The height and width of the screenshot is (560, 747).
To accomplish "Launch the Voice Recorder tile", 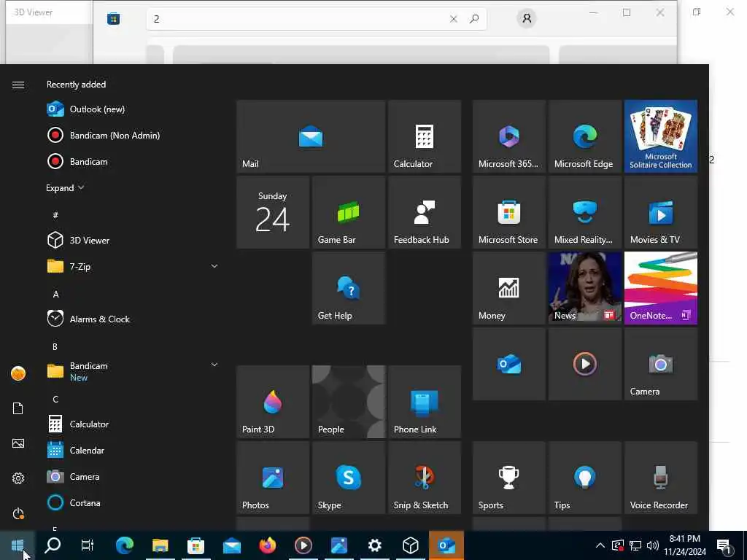I will [661, 478].
